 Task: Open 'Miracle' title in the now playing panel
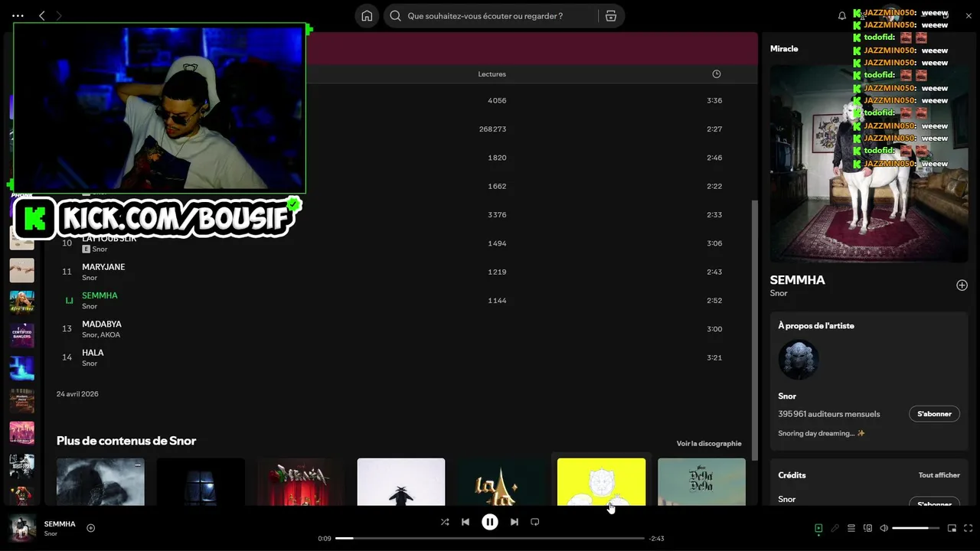click(x=784, y=49)
